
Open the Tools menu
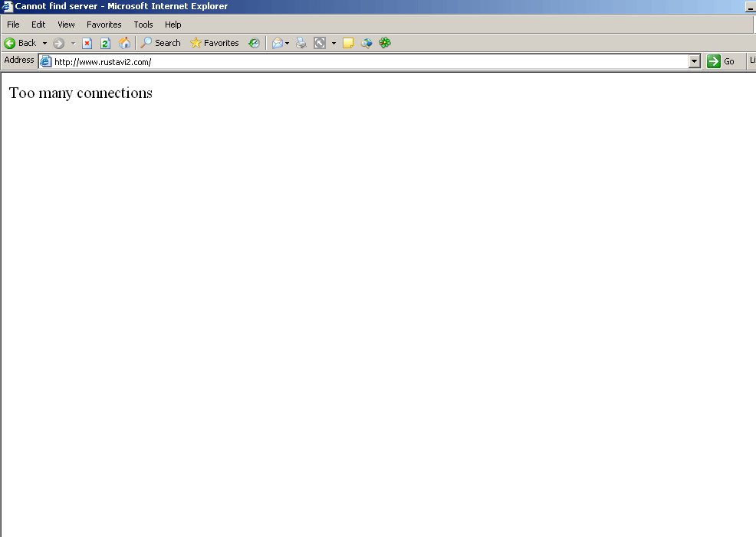[143, 25]
